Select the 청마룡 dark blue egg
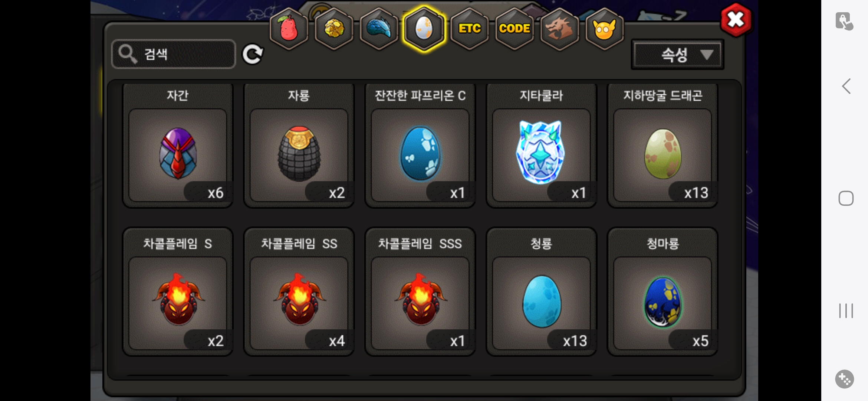Image resolution: width=868 pixels, height=401 pixels. [x=662, y=292]
